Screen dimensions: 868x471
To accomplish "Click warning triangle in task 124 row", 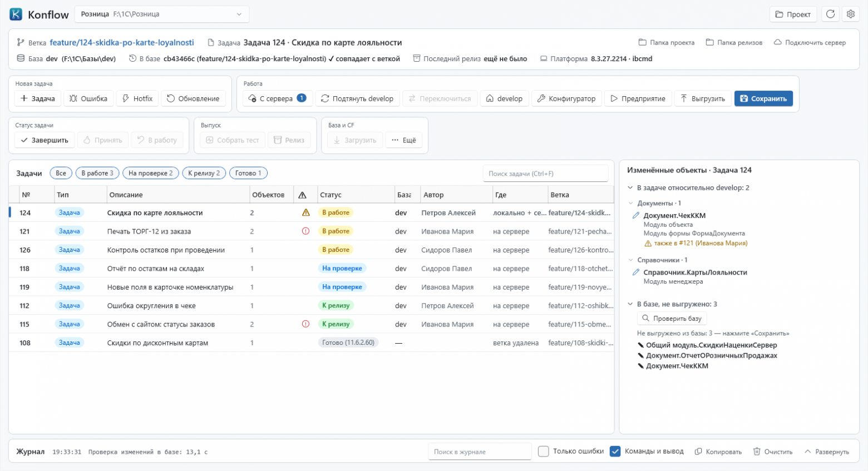I will 305,212.
